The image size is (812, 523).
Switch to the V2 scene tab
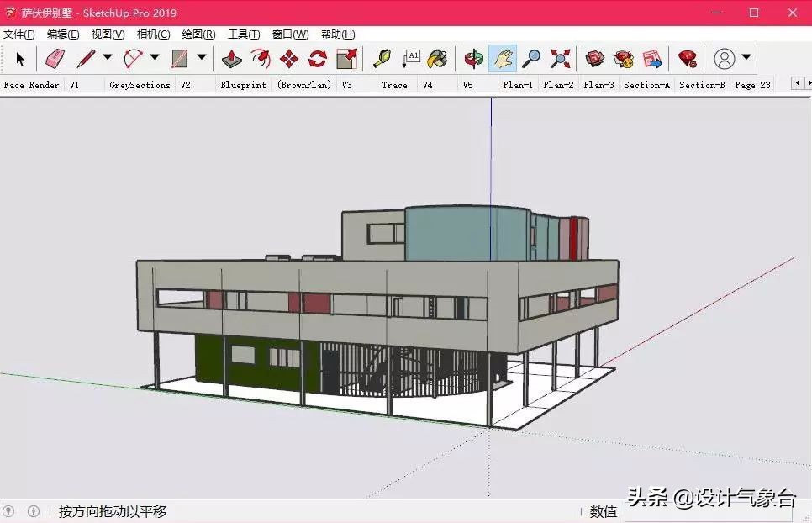coord(186,85)
